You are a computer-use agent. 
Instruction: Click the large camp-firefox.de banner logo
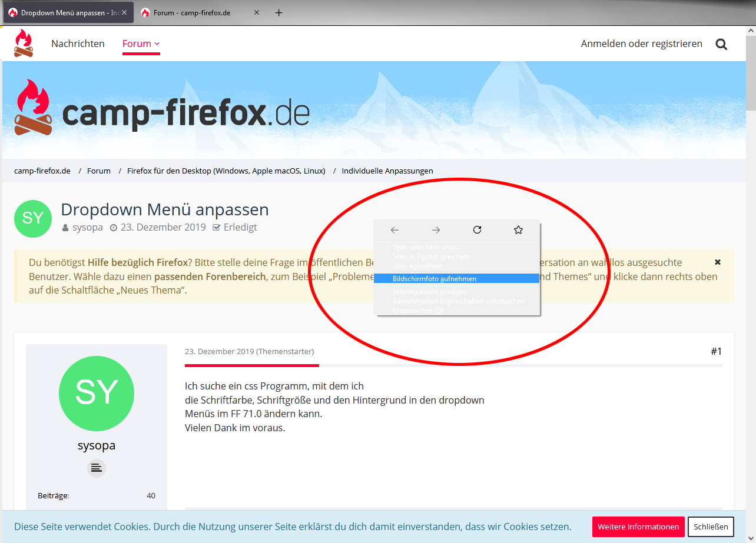tap(162, 108)
